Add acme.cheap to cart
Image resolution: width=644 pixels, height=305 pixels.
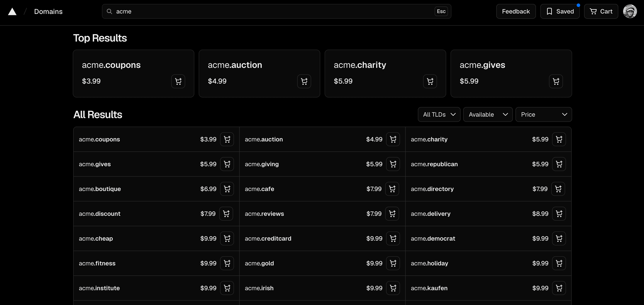coord(227,238)
